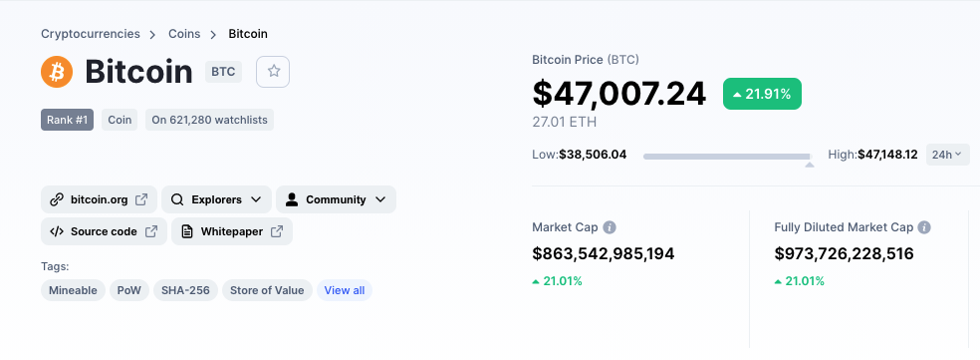Go to Coins breadcrumb

184,34
